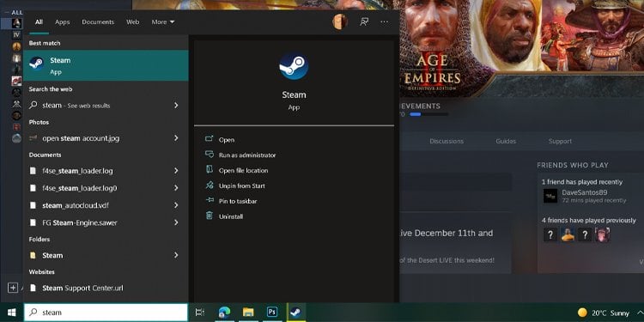The width and height of the screenshot is (644, 322).
Task: Click the Uninstall trash icon
Action: [209, 216]
